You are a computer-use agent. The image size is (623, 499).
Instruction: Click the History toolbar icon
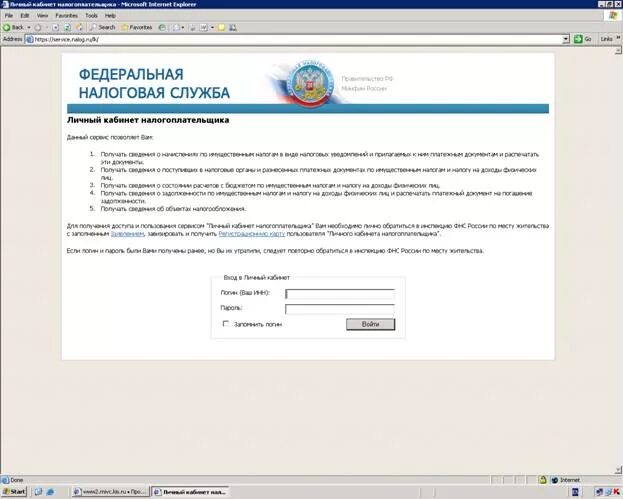[x=162, y=27]
